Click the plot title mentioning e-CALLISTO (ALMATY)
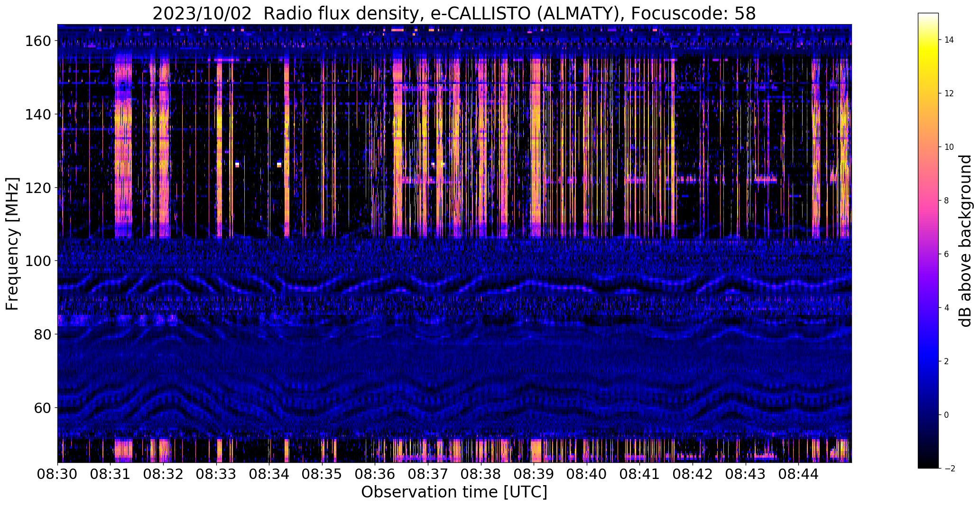980x506 pixels. tap(454, 13)
